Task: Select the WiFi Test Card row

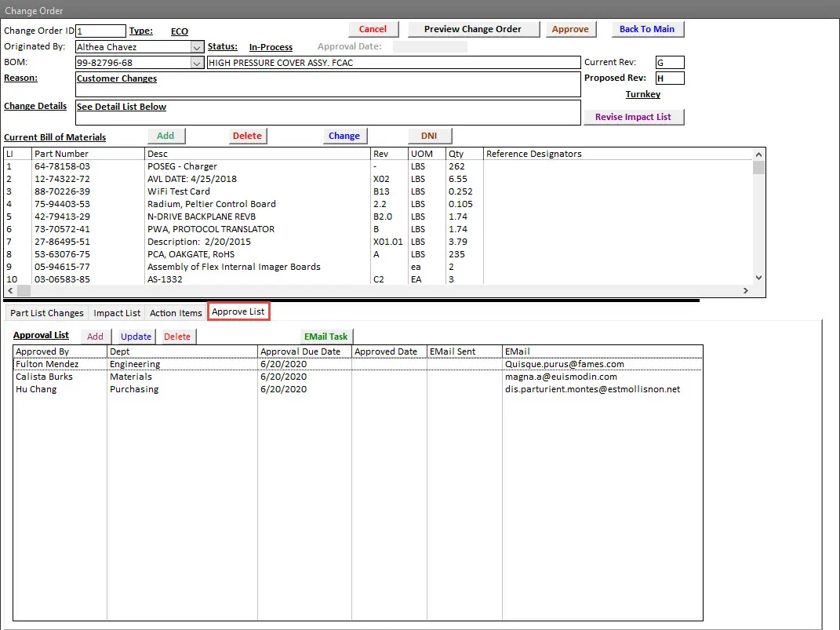Action: pos(179,191)
